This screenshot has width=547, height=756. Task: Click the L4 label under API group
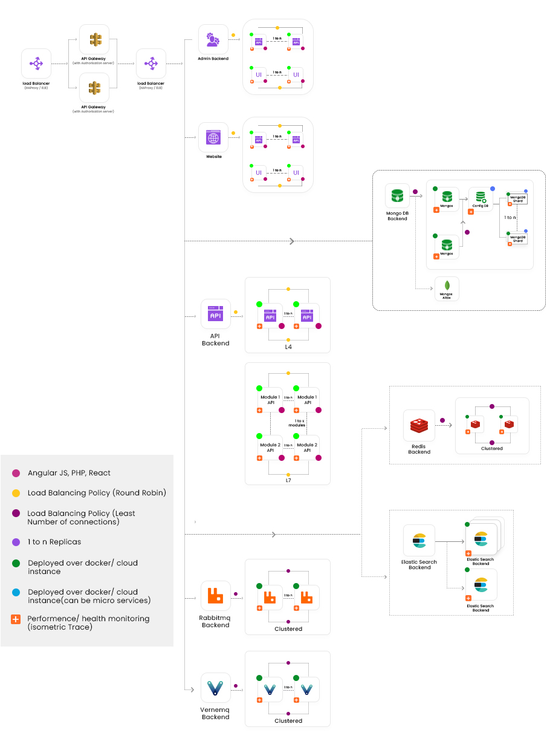coord(288,348)
